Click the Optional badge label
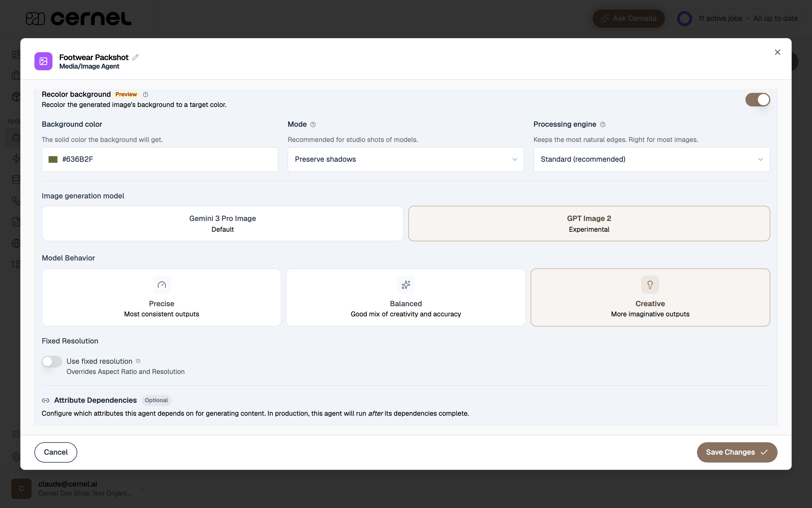 [156, 400]
